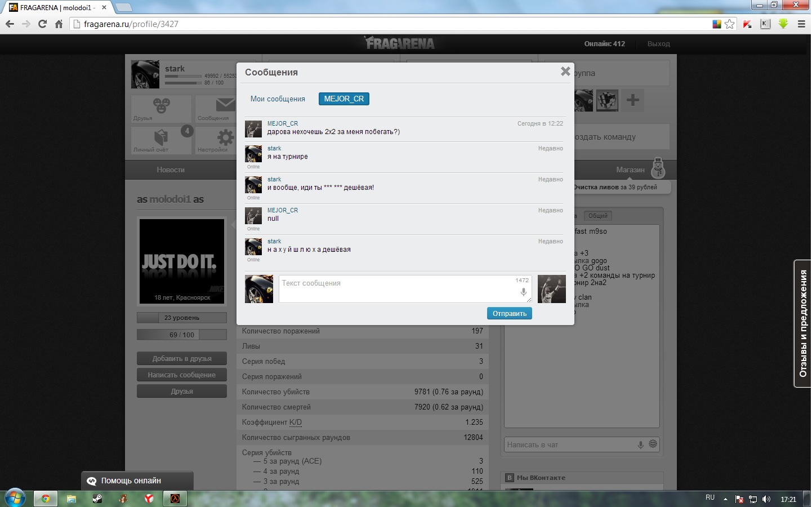Image resolution: width=812 pixels, height=507 pixels.
Task: Click the 23 уровень progress bar
Action: pyautogui.click(x=182, y=318)
